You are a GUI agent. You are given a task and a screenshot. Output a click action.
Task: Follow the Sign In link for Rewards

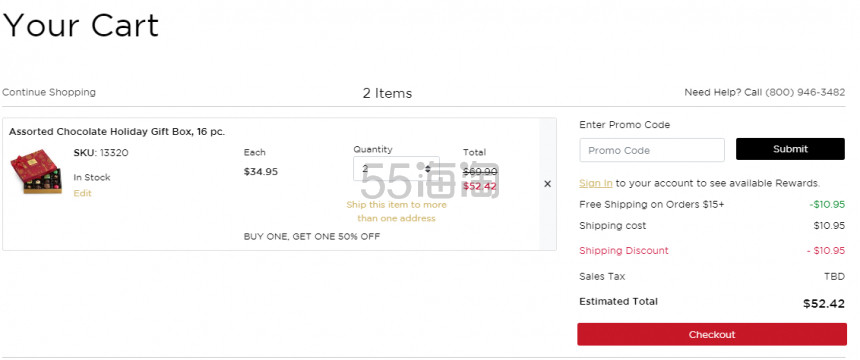tap(596, 183)
